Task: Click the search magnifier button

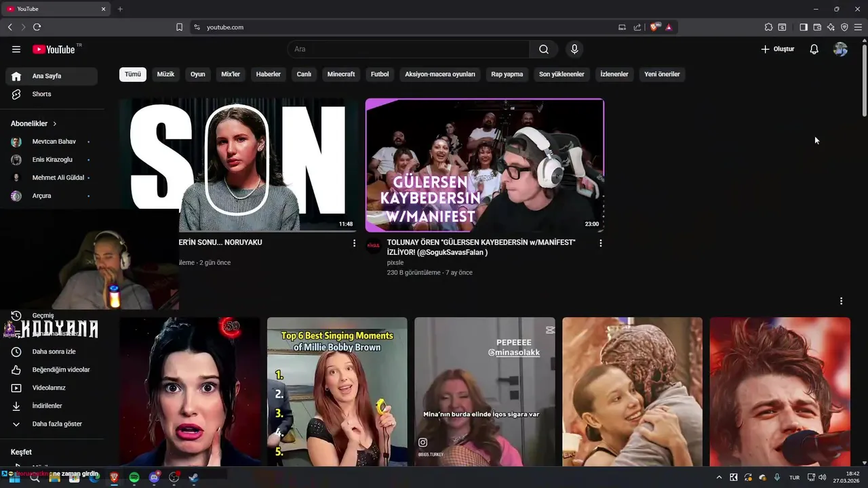Action: 544,49
